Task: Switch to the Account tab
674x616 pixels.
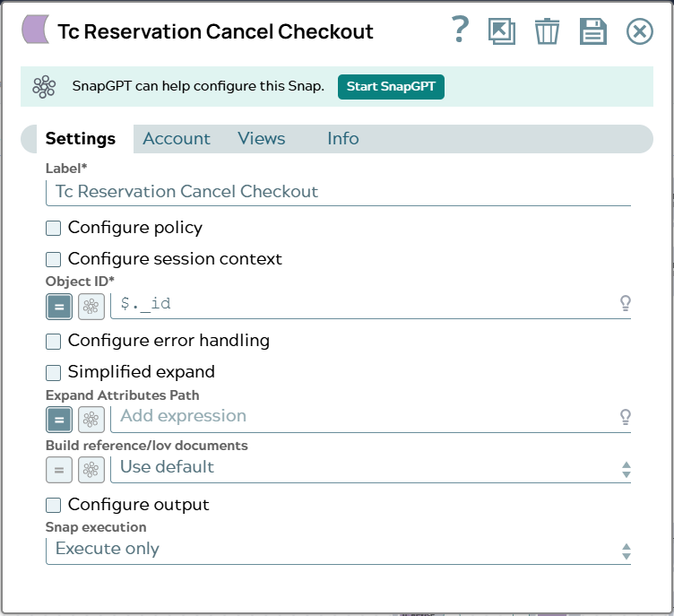Action: coord(177,138)
